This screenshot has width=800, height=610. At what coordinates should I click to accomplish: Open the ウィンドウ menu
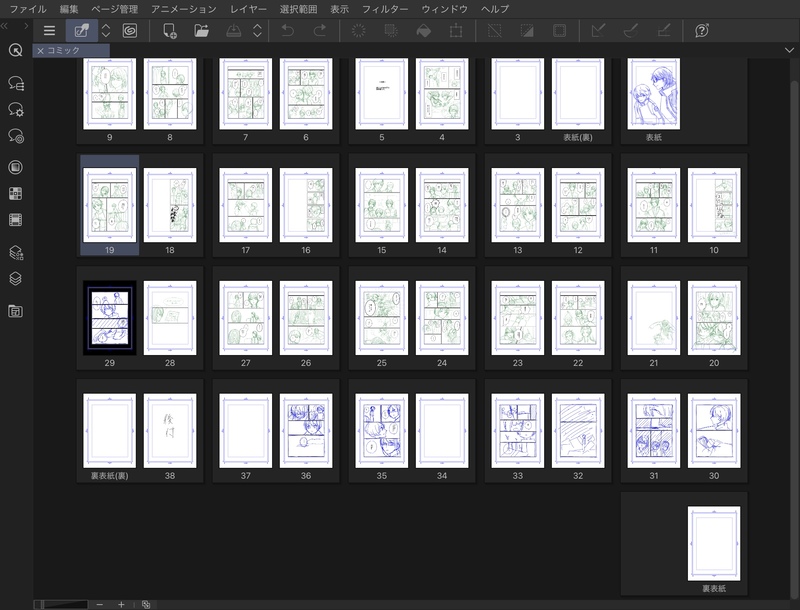pos(444,9)
